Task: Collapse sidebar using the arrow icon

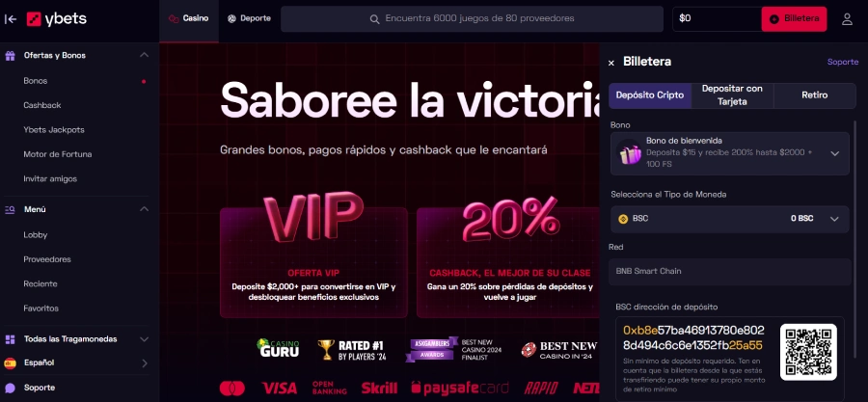Action: [10, 19]
